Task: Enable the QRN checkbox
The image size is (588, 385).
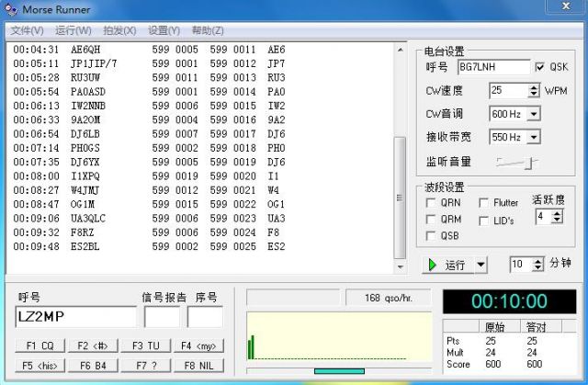Action: pyautogui.click(x=431, y=203)
